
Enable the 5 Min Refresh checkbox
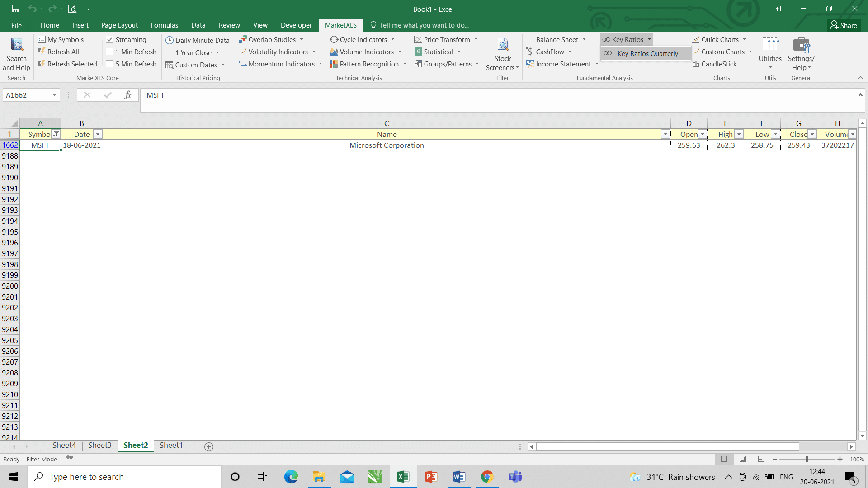pos(109,64)
